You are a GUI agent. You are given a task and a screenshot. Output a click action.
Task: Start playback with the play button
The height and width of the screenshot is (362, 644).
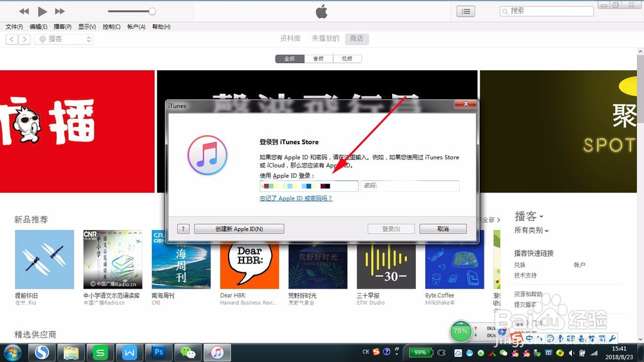click(x=42, y=12)
